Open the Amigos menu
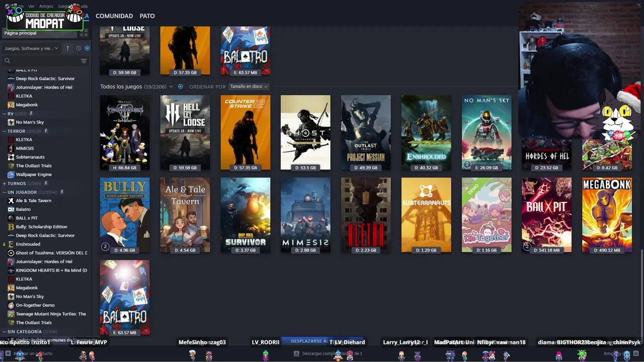The height and width of the screenshot is (362, 644). click(46, 6)
